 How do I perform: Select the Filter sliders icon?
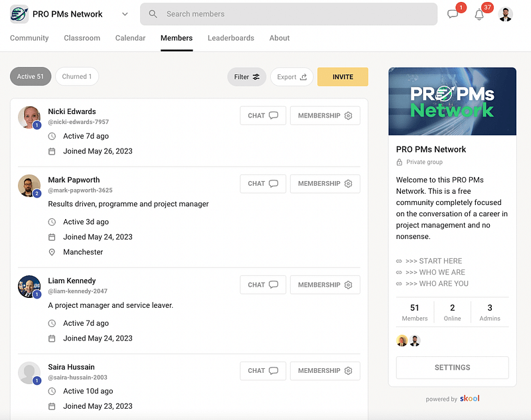(256, 77)
